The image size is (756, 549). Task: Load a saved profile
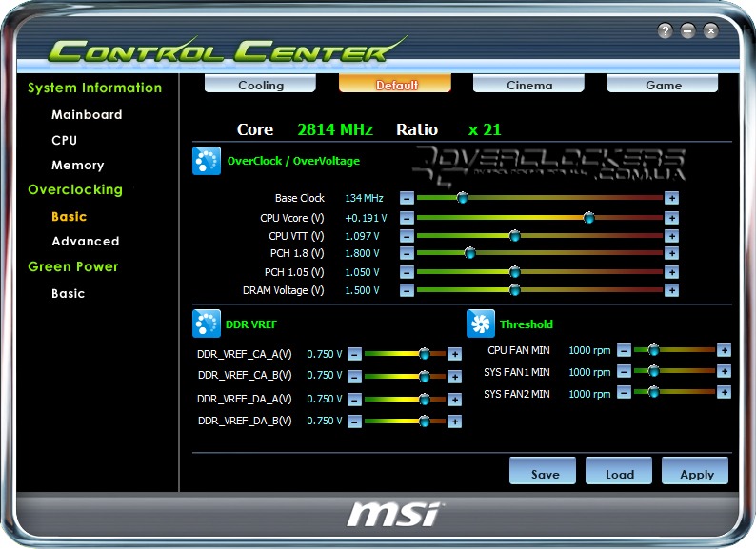coord(619,471)
